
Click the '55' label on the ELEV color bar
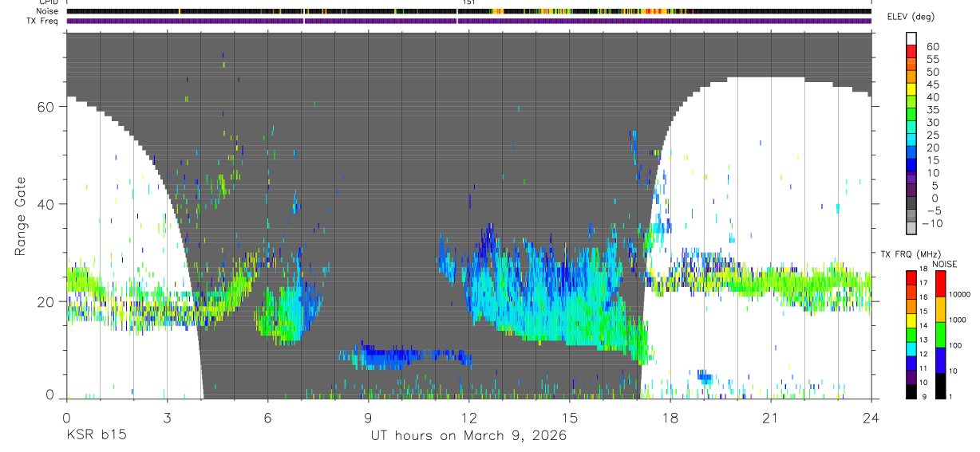[x=932, y=60]
